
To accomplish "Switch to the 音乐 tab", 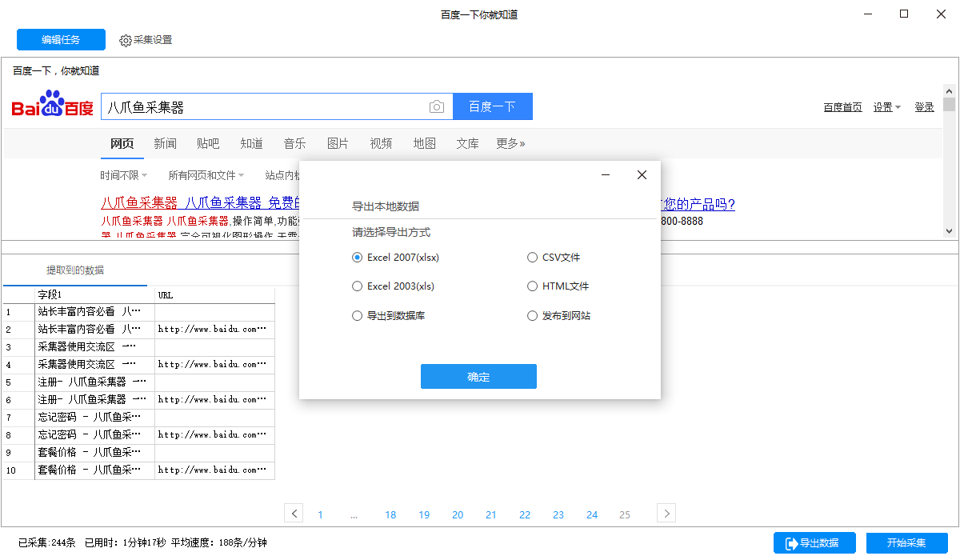I will pyautogui.click(x=294, y=143).
